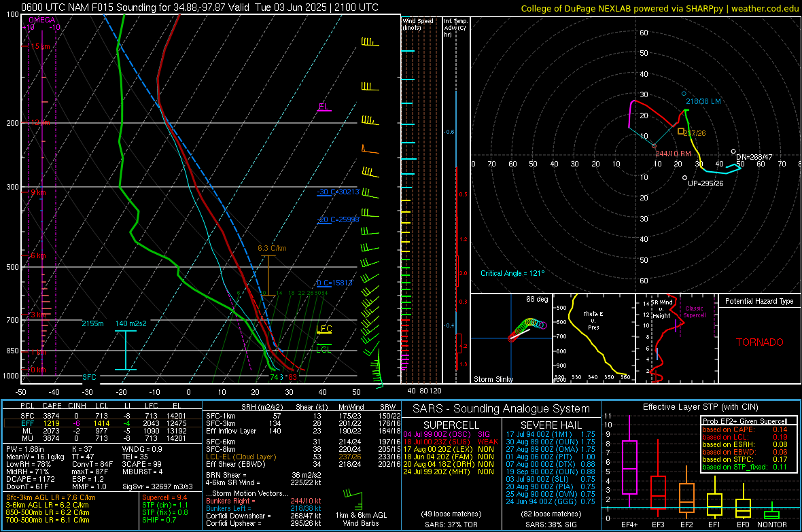Click the 'SR Wind v. Height' label
Viewport: 802px width, 532px height.
[661, 309]
